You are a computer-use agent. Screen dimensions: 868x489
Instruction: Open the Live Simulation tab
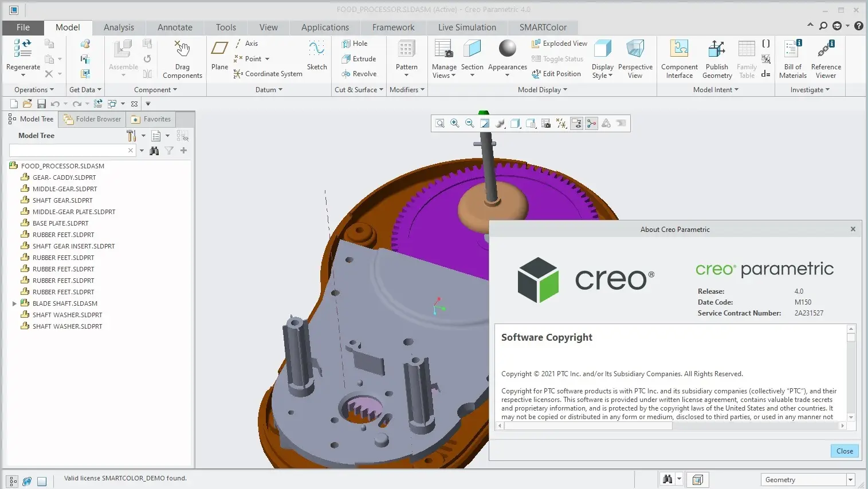click(467, 27)
